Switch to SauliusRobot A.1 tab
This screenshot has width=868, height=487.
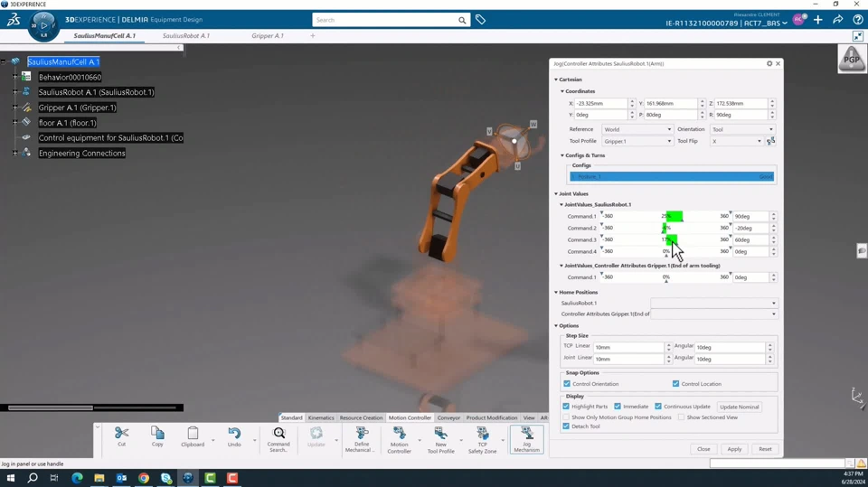point(186,35)
